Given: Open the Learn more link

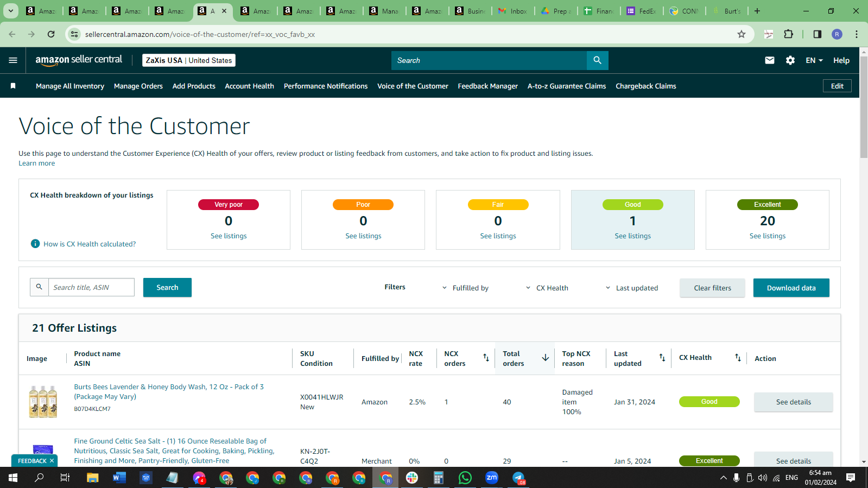Looking at the screenshot, I should [x=37, y=163].
